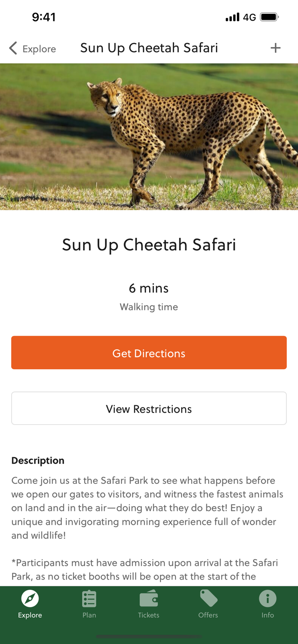Image resolution: width=298 pixels, height=644 pixels.
Task: Return to Explore via the back label
Action: pyautogui.click(x=39, y=49)
